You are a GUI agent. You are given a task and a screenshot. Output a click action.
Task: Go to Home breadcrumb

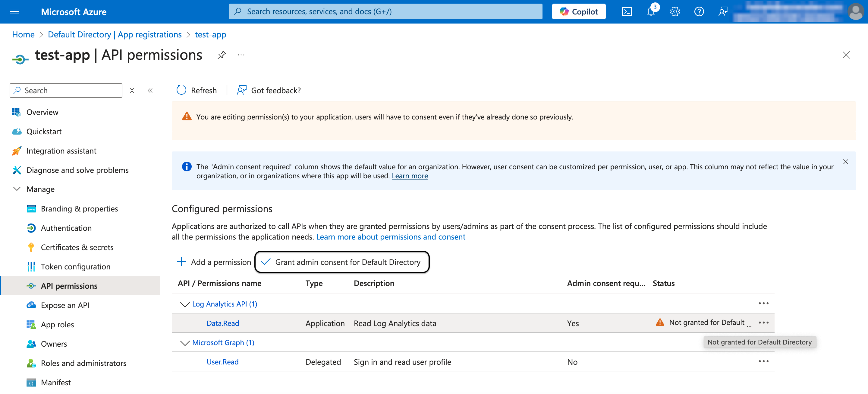(x=23, y=34)
